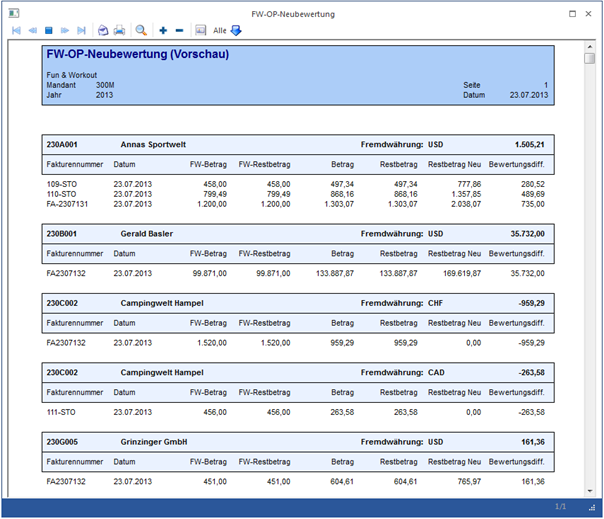Click the 'Alle' label in the toolbar
The width and height of the screenshot is (604, 519).
[219, 31]
